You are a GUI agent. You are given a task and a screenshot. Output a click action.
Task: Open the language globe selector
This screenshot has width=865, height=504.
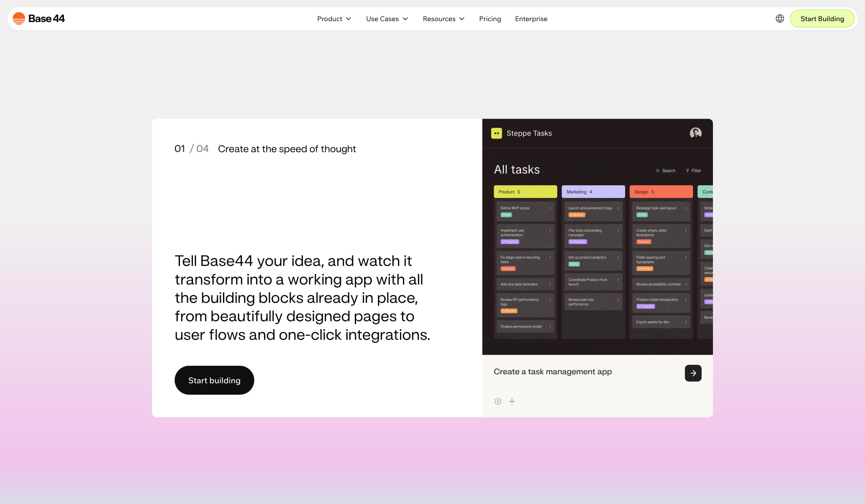pyautogui.click(x=780, y=19)
